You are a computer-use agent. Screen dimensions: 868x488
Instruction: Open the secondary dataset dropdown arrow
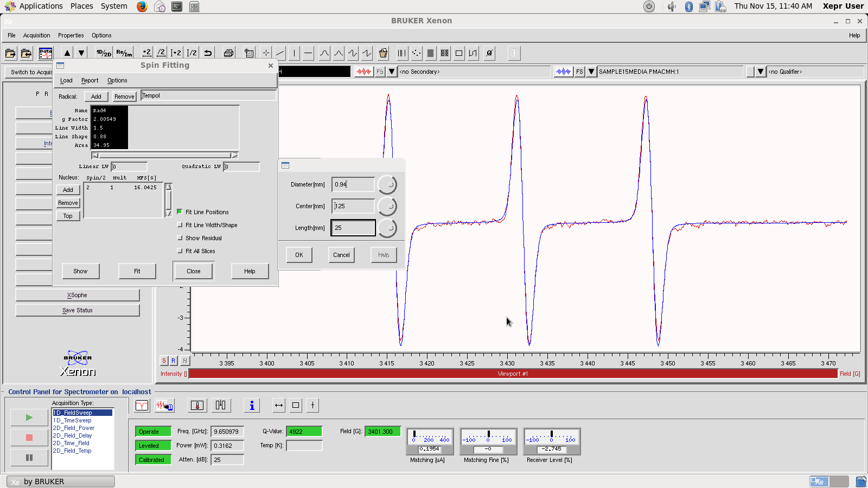point(392,72)
